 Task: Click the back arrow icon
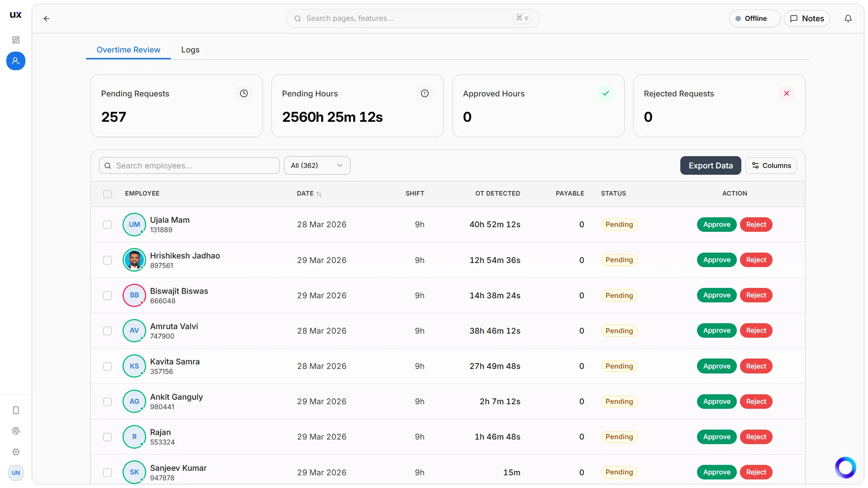(x=47, y=19)
